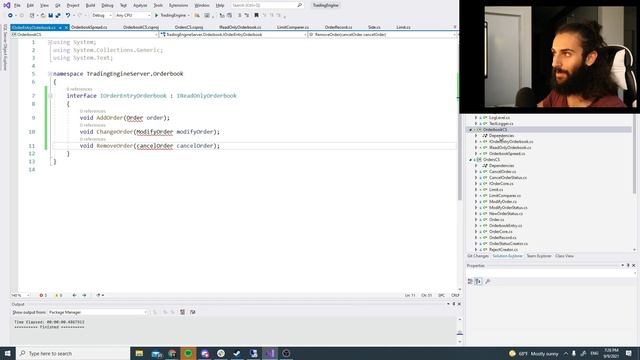Close the IOrderEntryOrderbook.cs tab
Screen dimensions: 640x360
[x=66, y=27]
